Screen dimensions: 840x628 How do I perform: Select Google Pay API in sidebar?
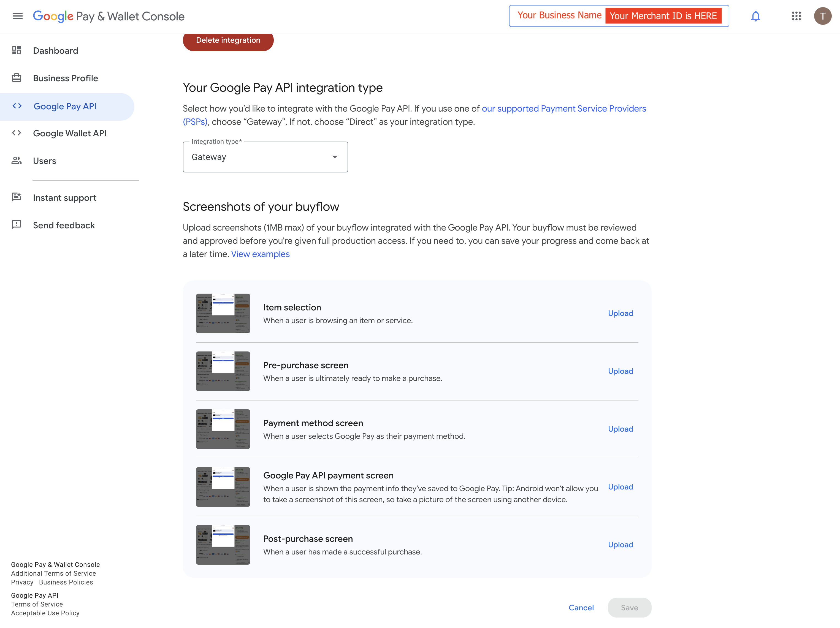tap(65, 106)
